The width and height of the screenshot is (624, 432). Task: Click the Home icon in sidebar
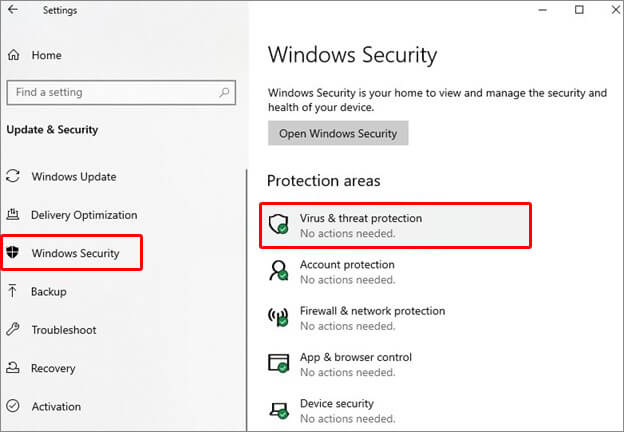coord(14,55)
